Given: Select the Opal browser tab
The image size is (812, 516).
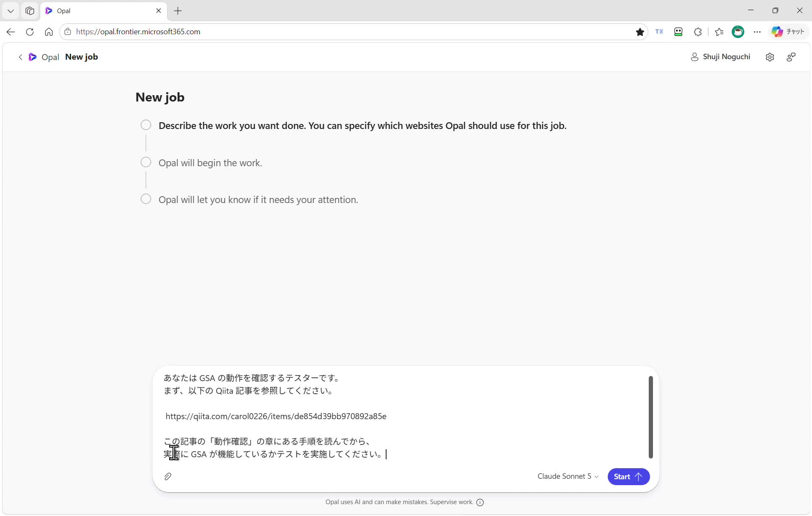Looking at the screenshot, I should pos(103,11).
